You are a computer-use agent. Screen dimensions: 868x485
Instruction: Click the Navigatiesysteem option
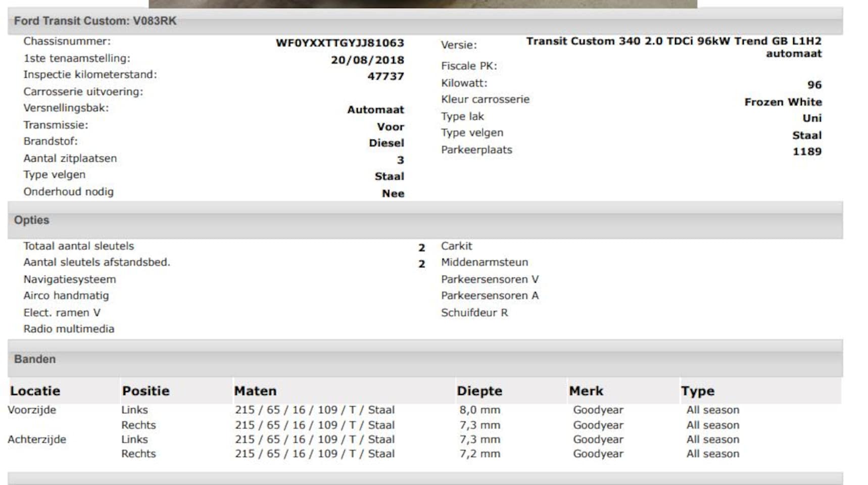click(70, 279)
